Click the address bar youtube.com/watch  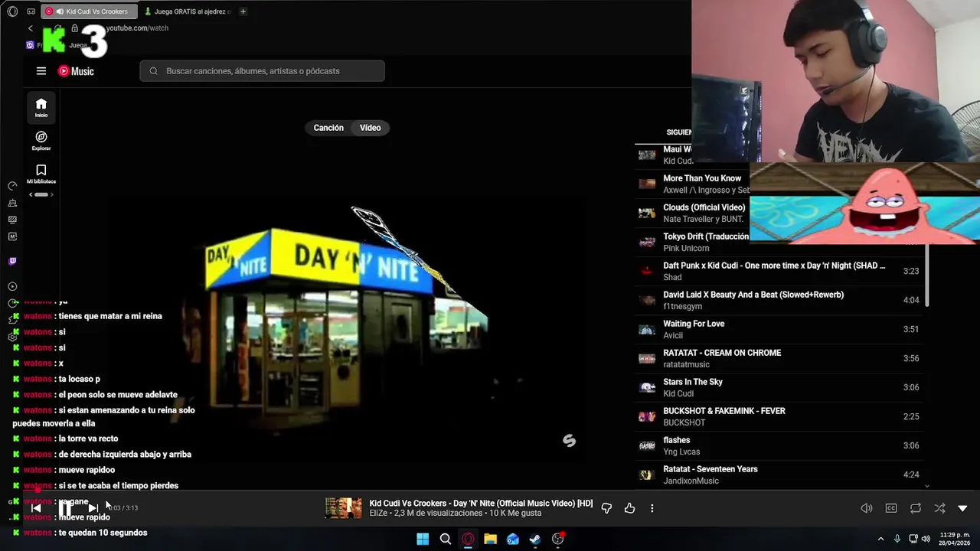[x=137, y=28]
